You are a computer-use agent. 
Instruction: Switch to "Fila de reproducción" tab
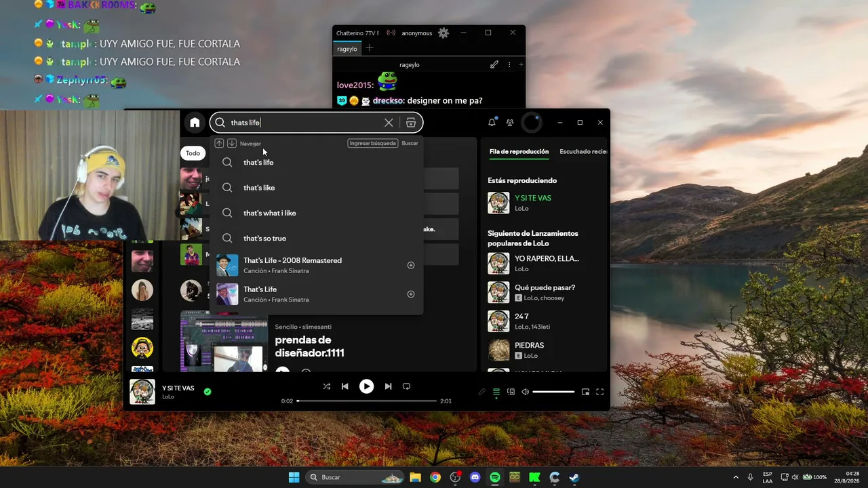pyautogui.click(x=519, y=152)
